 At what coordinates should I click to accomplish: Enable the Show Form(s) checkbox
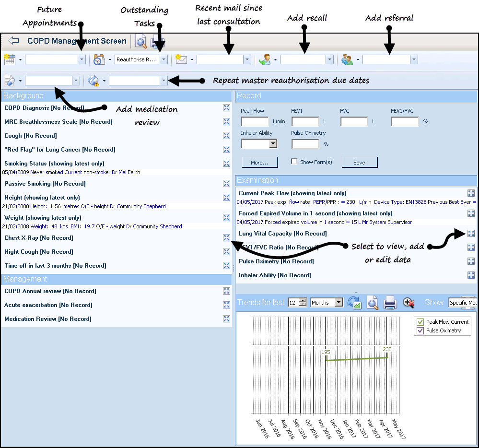(x=294, y=162)
